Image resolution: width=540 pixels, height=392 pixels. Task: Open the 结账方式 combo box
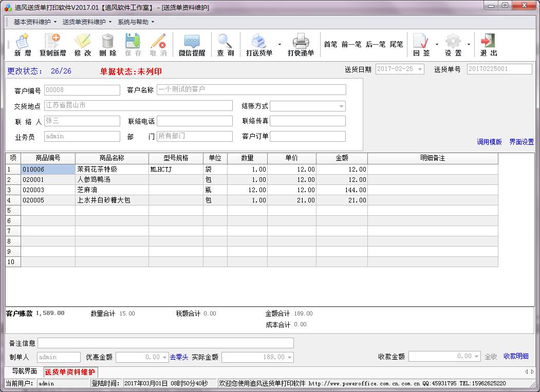[x=341, y=106]
